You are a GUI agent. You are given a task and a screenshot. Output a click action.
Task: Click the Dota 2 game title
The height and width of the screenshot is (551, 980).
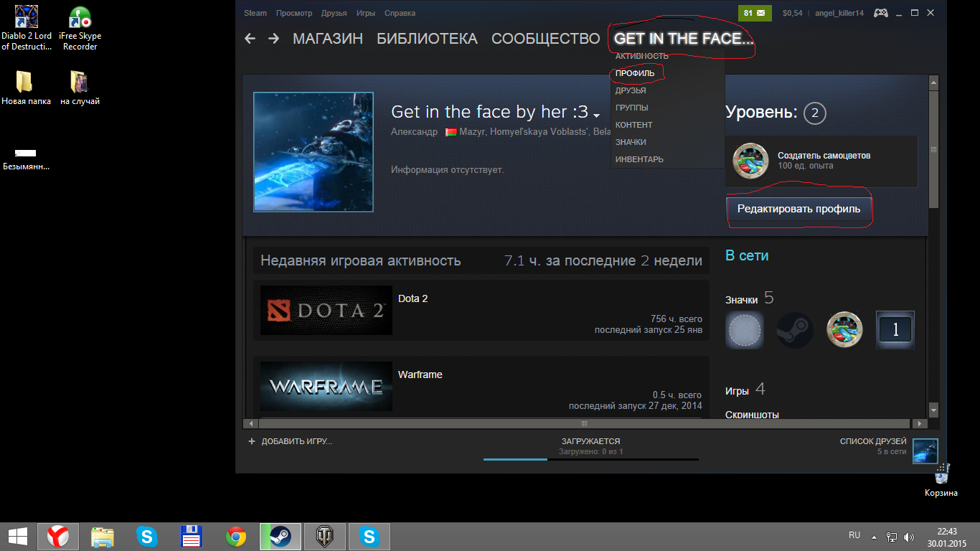[x=413, y=298]
